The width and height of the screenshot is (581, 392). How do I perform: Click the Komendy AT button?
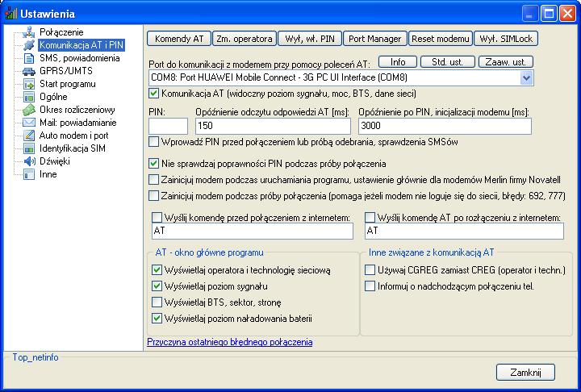click(178, 38)
